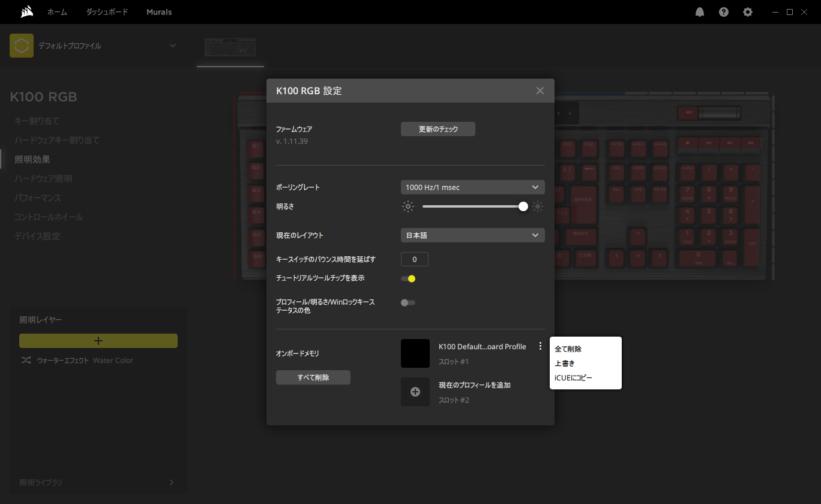The image size is (821, 504).
Task: Open 照明効果 in the sidebar
Action: coord(32,160)
